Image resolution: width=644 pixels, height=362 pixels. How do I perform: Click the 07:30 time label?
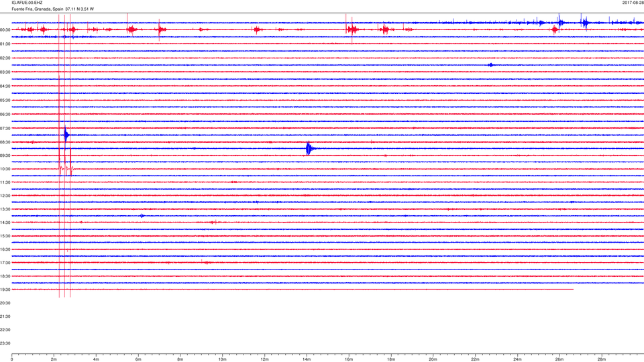click(5, 129)
